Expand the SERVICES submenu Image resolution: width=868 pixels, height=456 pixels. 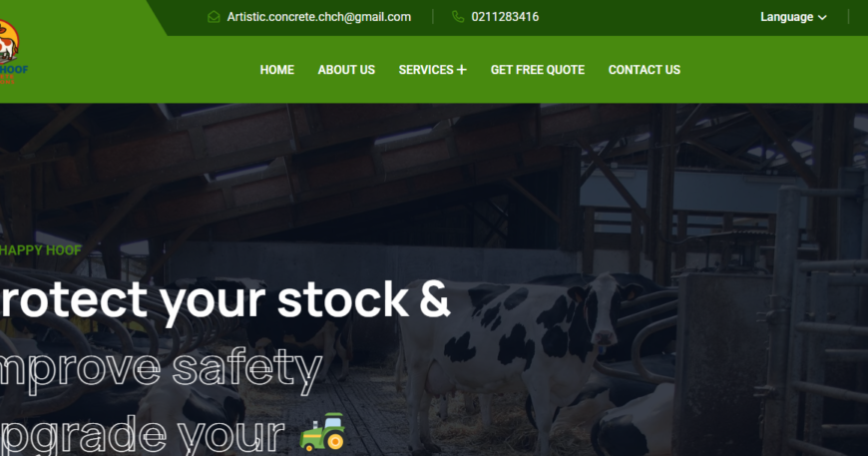click(432, 70)
